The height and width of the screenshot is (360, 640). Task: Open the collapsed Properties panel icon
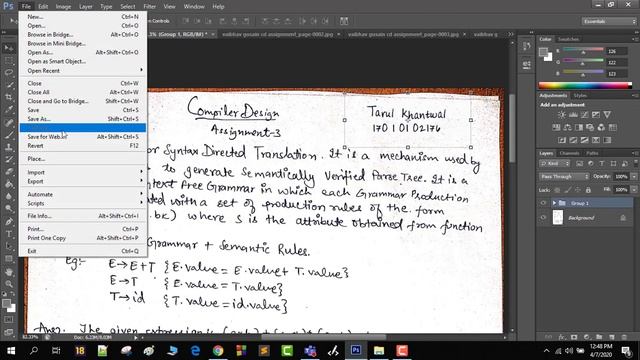[527, 64]
